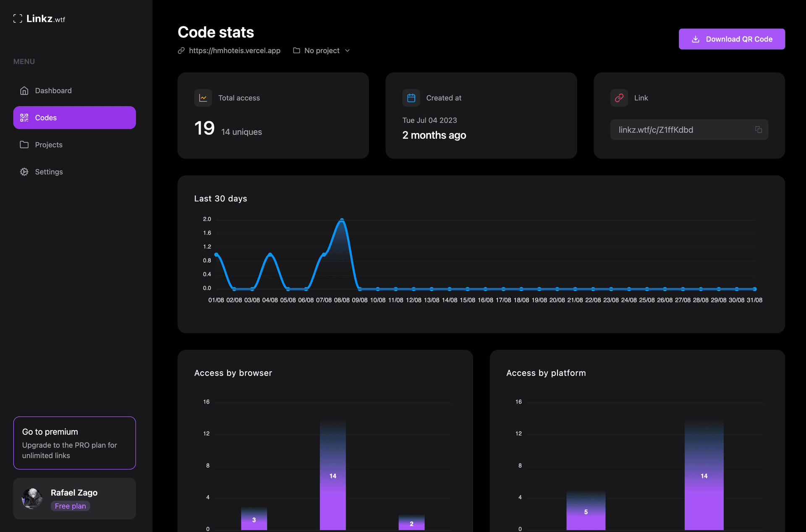806x532 pixels.
Task: Click the Created at calendar icon
Action: [x=411, y=98]
